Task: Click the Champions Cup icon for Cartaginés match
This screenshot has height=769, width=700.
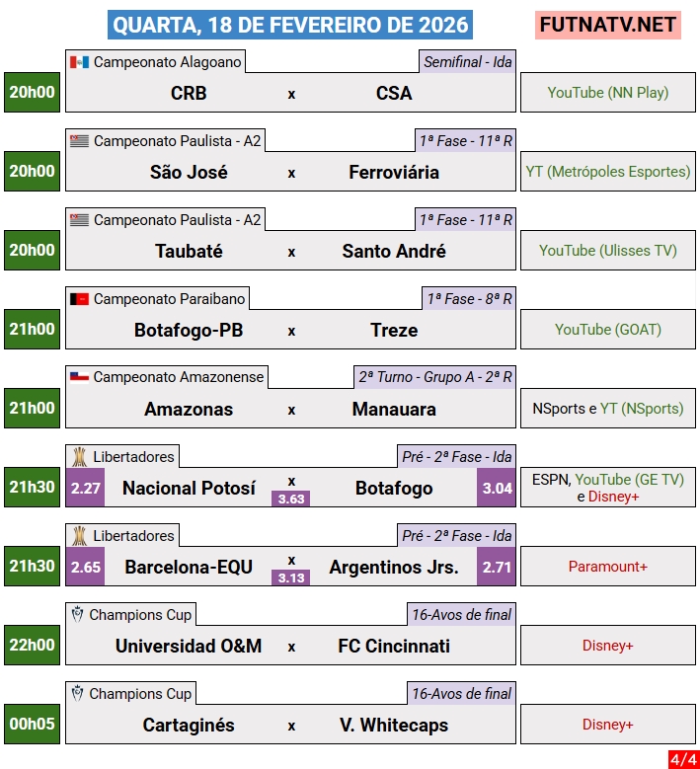Action: [x=78, y=694]
